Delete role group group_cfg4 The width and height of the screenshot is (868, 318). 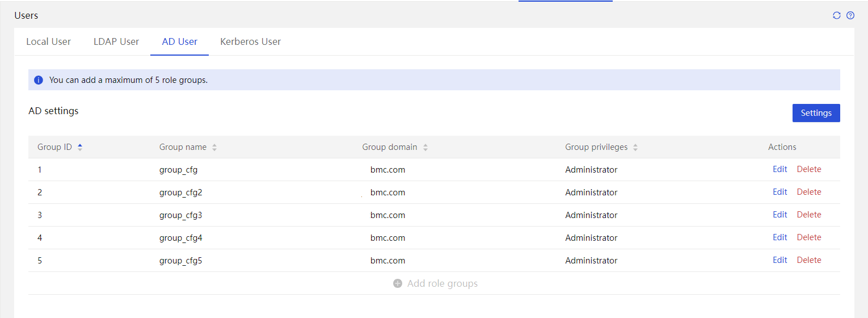click(809, 237)
